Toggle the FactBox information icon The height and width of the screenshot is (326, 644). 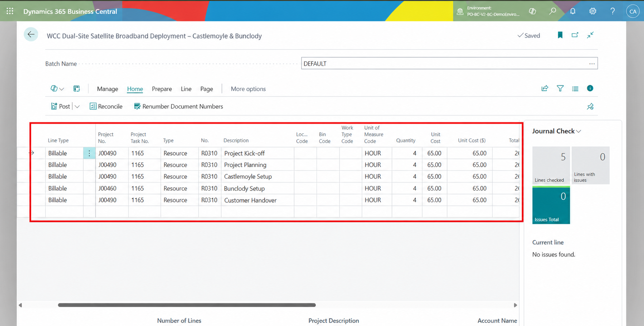point(590,88)
